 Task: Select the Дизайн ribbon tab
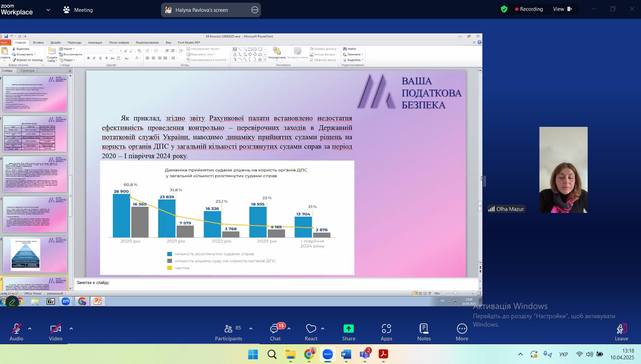55,43
